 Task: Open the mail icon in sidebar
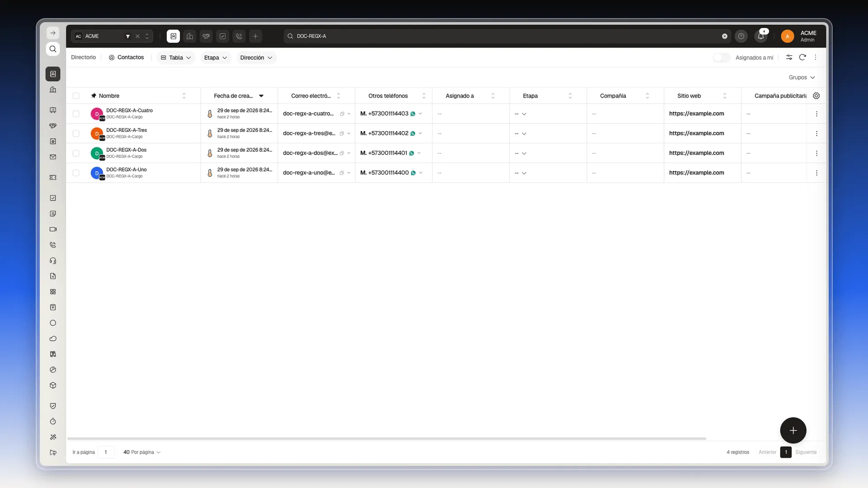(53, 157)
